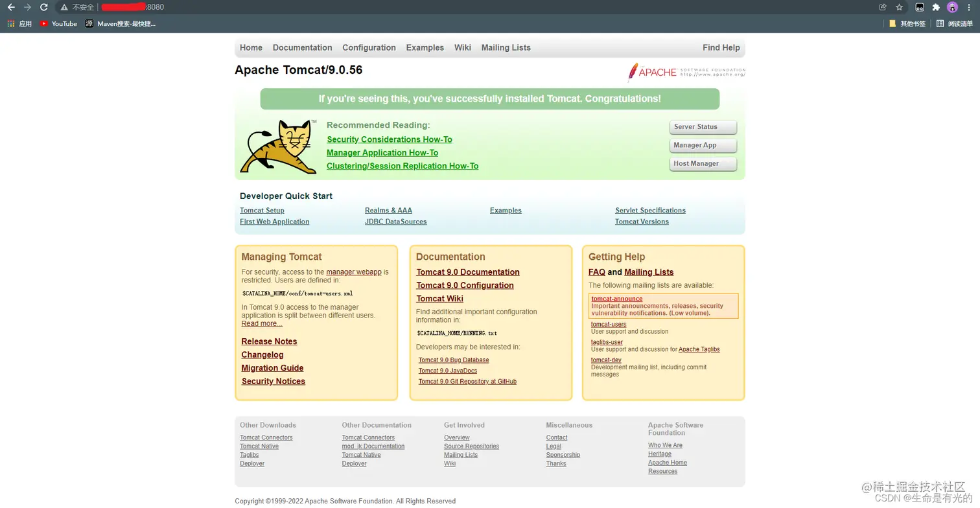Open the tomcat-users mailing list
This screenshot has height=508, width=980.
(609, 325)
